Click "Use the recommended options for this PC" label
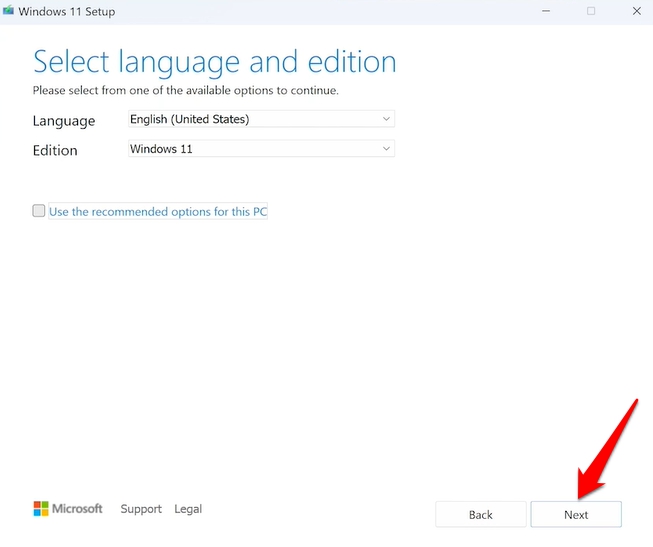The image size is (653, 547). click(158, 212)
